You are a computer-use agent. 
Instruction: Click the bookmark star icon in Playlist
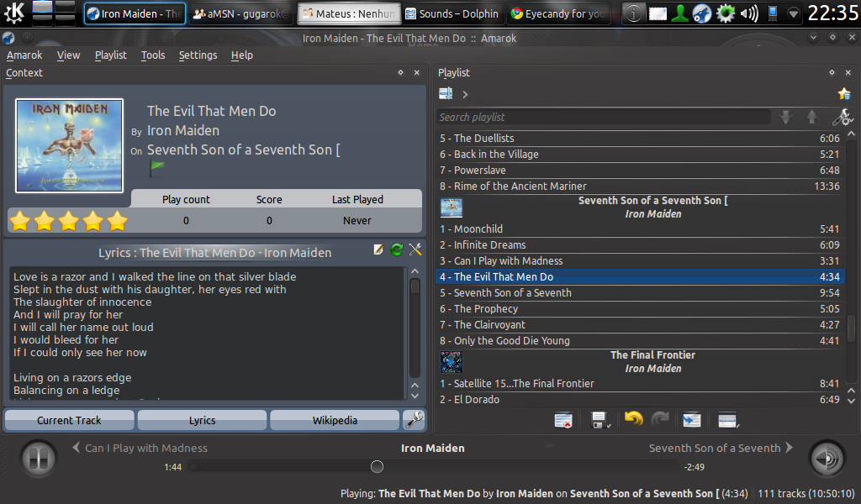click(844, 94)
